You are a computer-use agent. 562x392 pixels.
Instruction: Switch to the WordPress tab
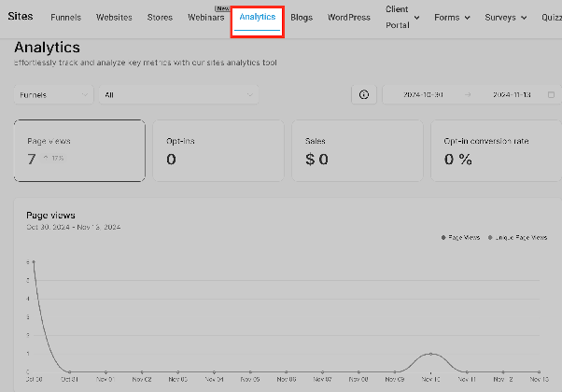click(349, 17)
